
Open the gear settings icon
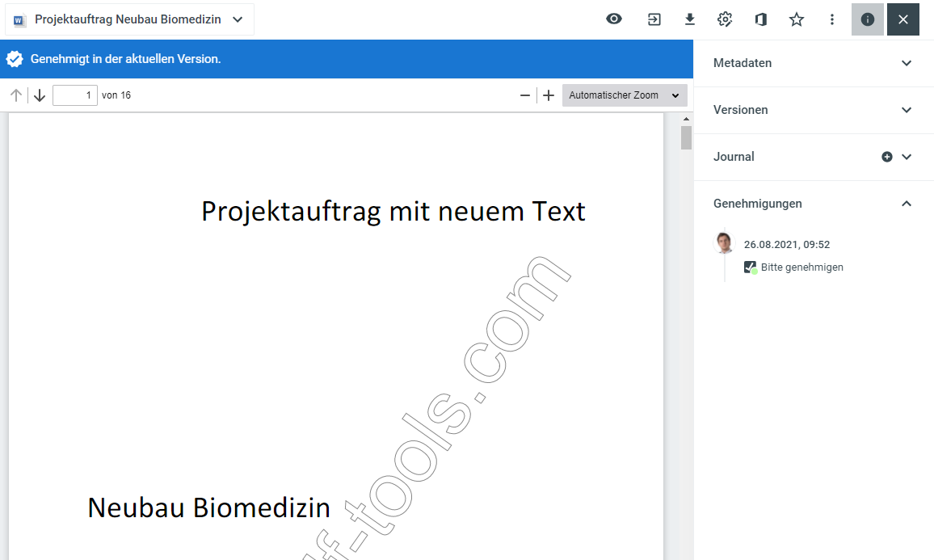click(725, 19)
